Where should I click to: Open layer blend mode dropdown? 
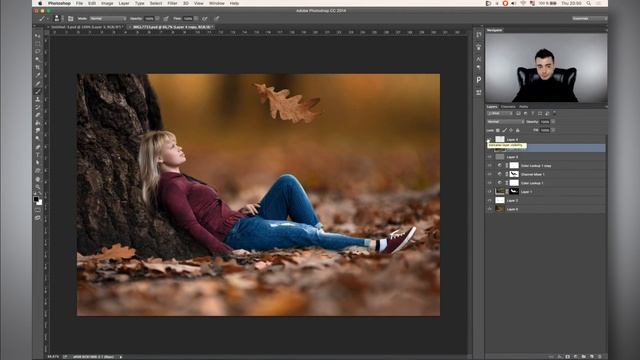coord(505,122)
